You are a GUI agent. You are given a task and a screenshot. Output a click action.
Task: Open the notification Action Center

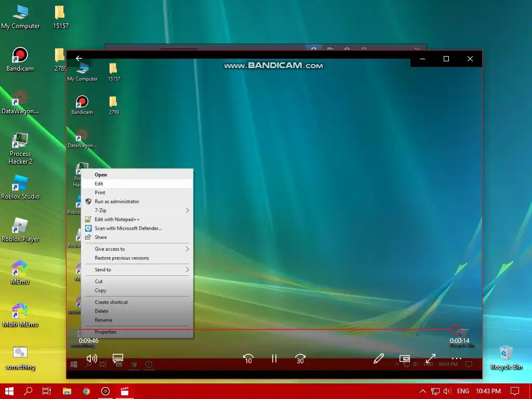[x=515, y=391]
